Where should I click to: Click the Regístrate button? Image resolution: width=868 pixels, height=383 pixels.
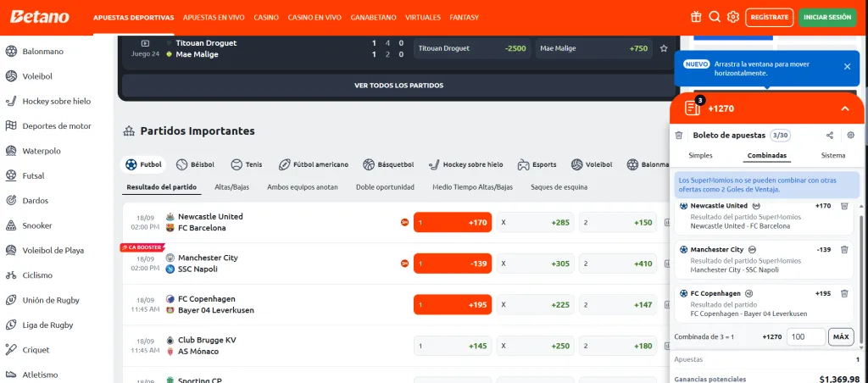[x=769, y=17]
